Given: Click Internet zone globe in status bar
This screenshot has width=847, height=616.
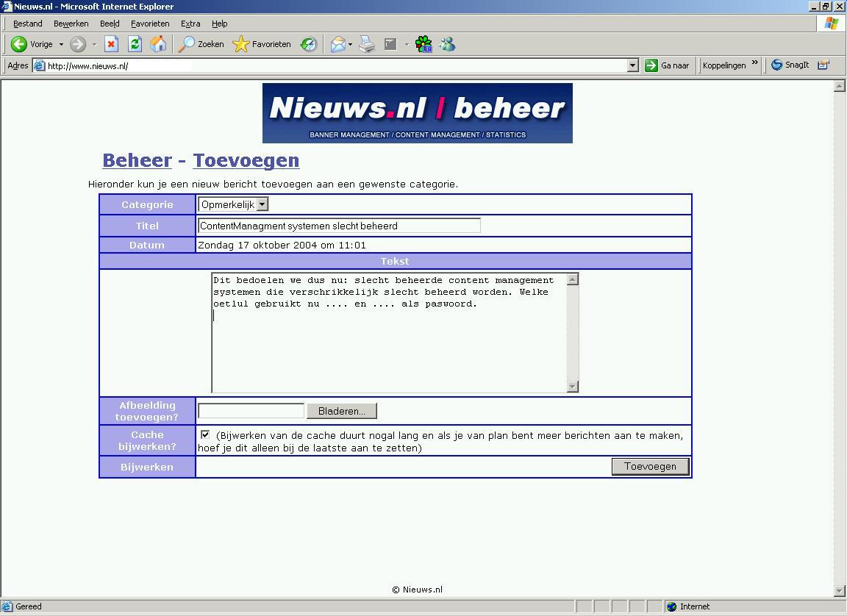Looking at the screenshot, I should click(x=671, y=606).
